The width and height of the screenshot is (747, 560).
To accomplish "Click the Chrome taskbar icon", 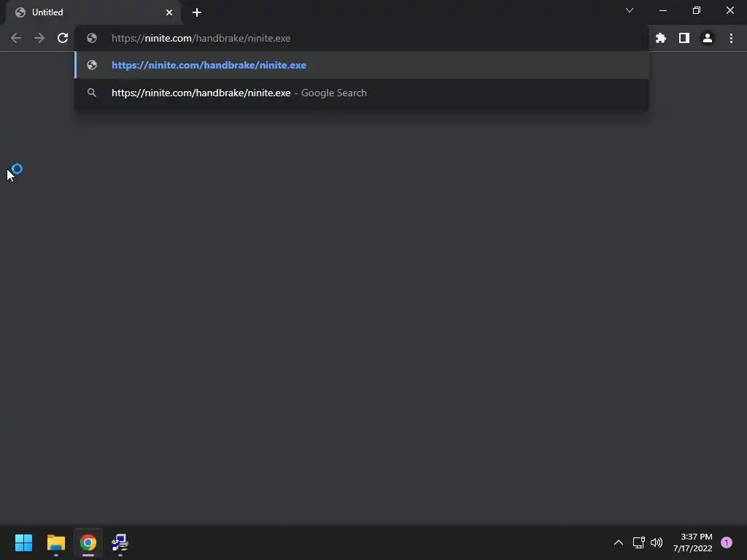I will (88, 542).
